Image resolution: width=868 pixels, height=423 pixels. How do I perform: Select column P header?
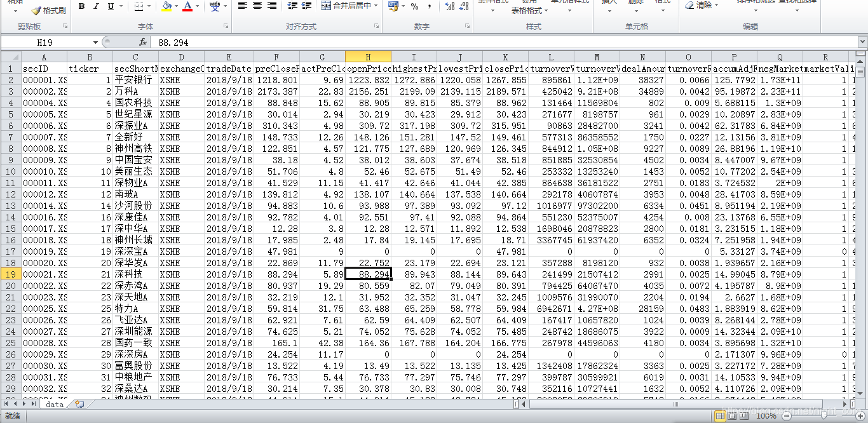(734, 57)
